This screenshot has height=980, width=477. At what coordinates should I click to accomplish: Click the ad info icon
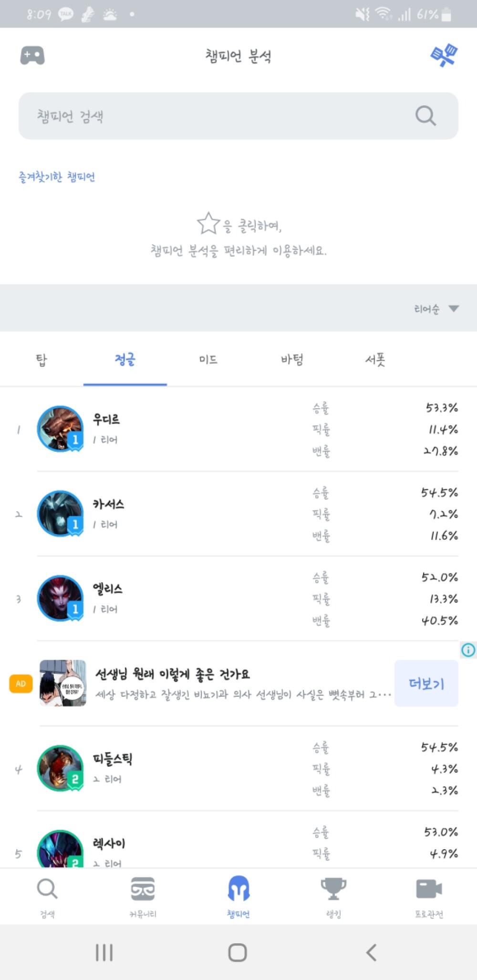tap(468, 650)
